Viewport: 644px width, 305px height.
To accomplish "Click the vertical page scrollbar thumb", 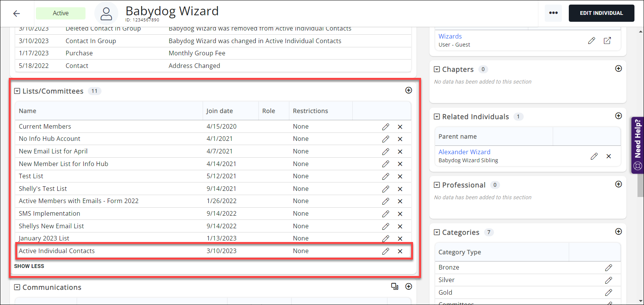I will pos(641,185).
